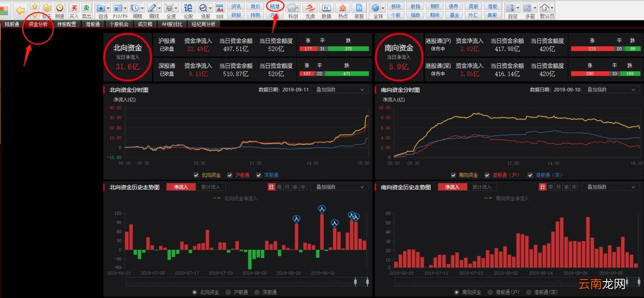Click the up arrow navigation icon
644x298 pixels.
35,6
